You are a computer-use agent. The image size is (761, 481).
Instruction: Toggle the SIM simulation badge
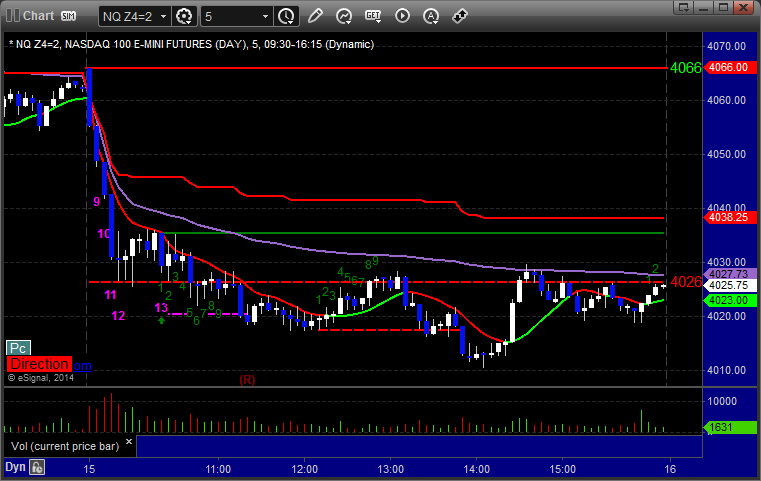[x=68, y=16]
